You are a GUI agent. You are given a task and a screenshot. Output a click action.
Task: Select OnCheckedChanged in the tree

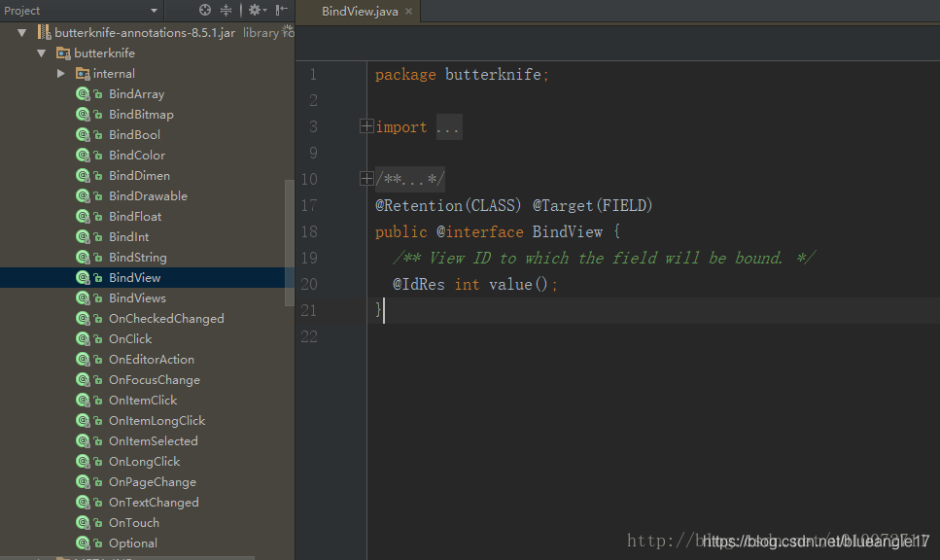click(x=166, y=318)
